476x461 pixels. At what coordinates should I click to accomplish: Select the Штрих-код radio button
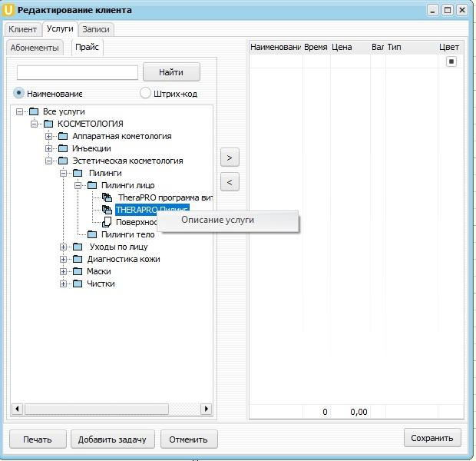(145, 93)
